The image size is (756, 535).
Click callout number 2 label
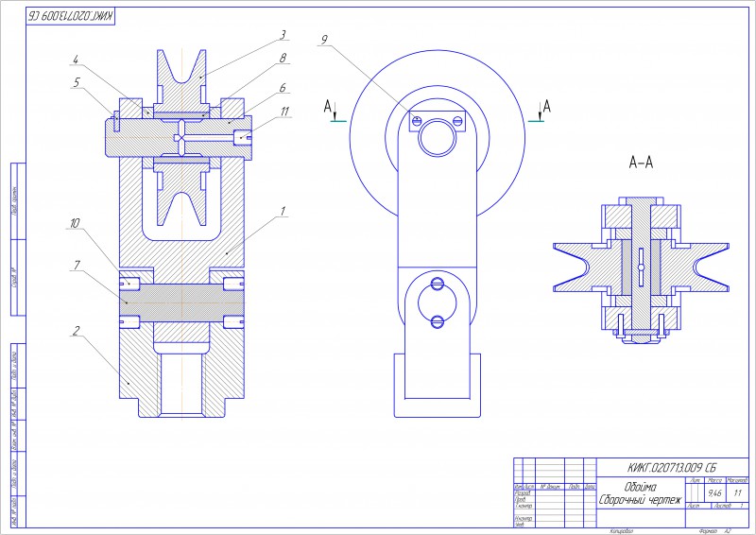click(77, 331)
